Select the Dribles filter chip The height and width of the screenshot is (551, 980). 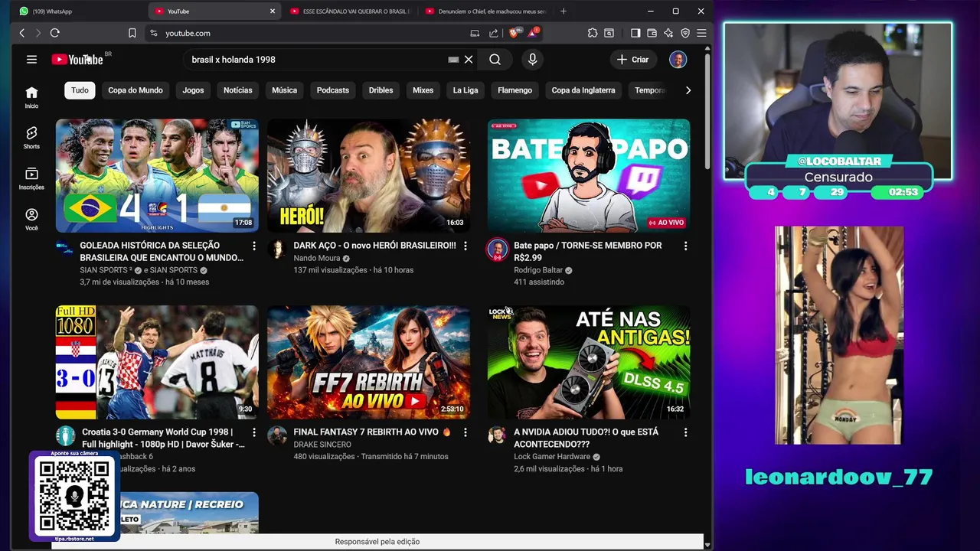tap(381, 90)
